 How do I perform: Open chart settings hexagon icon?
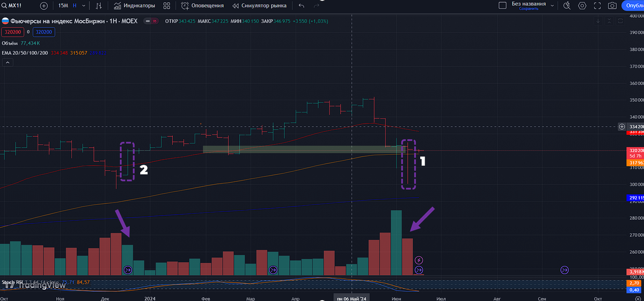[582, 5]
